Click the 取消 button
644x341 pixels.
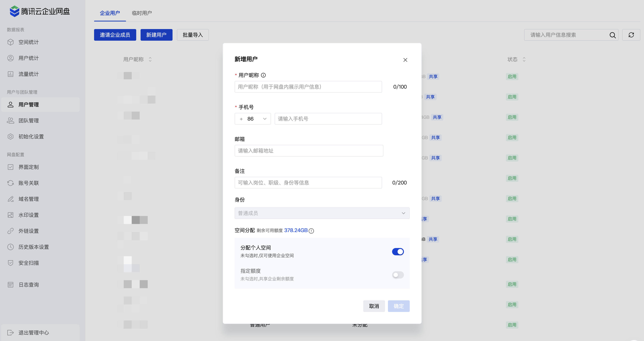click(x=374, y=306)
